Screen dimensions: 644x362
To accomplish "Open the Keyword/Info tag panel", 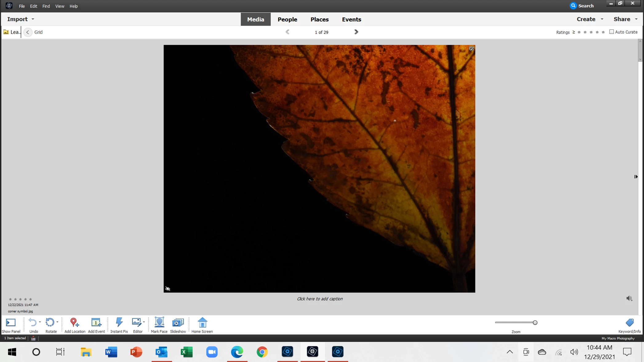I will pyautogui.click(x=630, y=323).
